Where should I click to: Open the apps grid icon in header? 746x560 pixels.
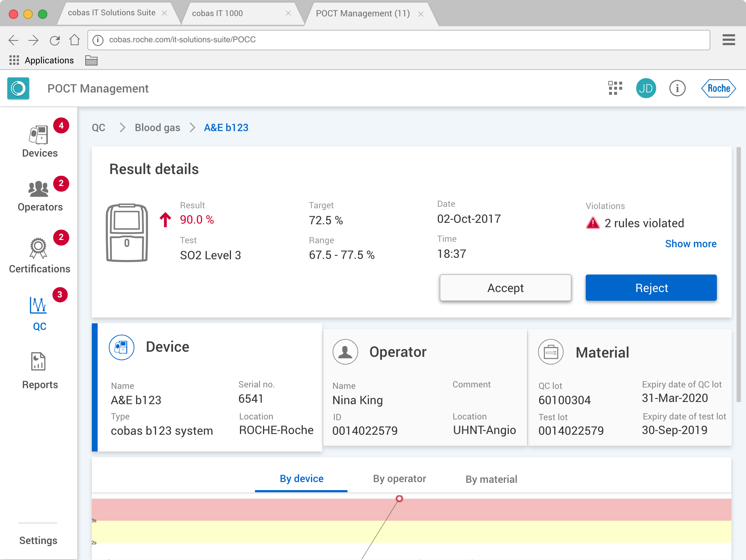(615, 88)
